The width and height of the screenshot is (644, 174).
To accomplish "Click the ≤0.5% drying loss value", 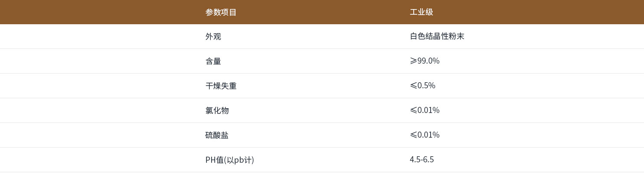I will coord(422,86).
